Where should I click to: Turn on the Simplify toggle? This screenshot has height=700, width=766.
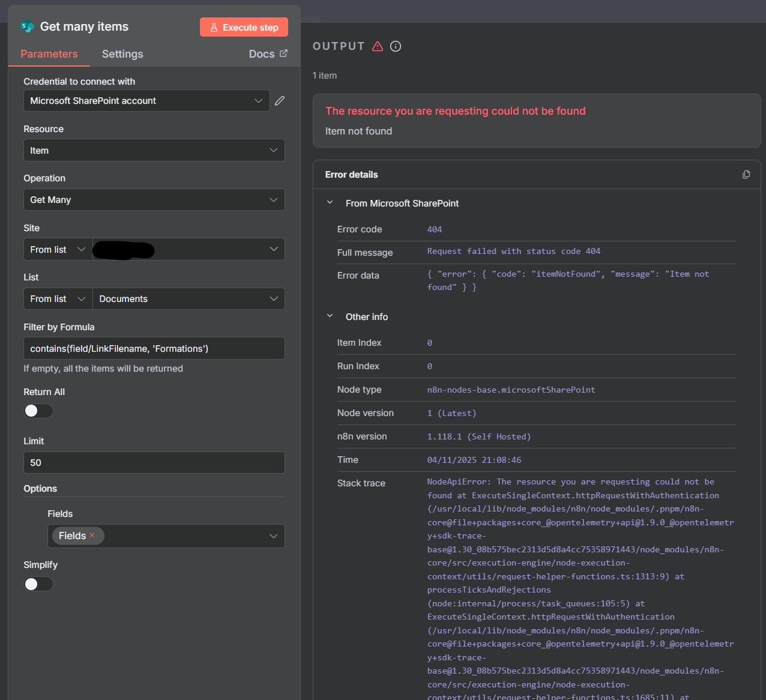point(38,584)
